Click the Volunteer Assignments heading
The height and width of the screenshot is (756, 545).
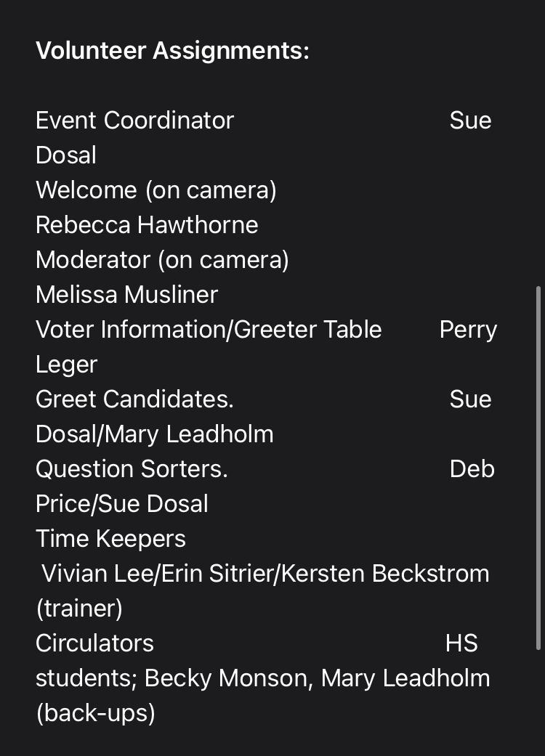[172, 51]
